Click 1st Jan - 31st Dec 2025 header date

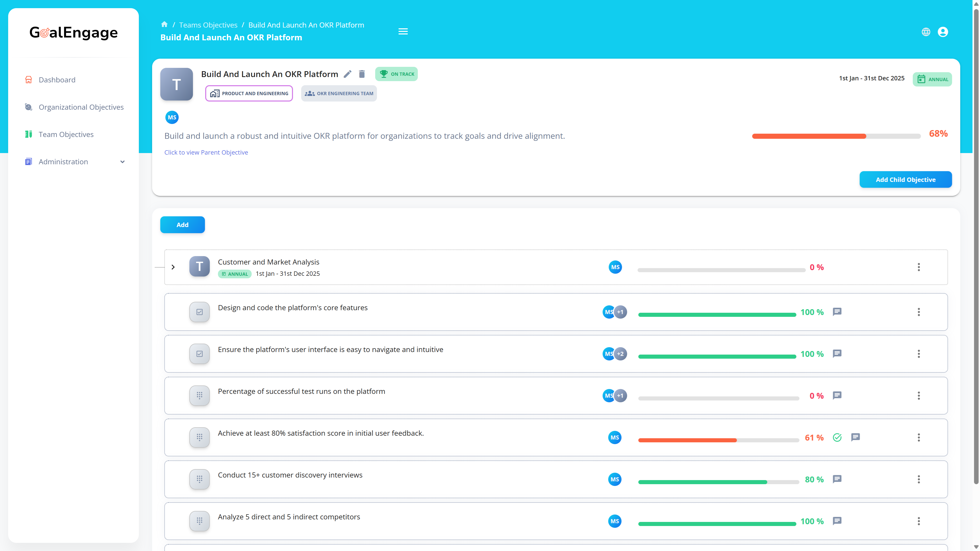coord(872,78)
